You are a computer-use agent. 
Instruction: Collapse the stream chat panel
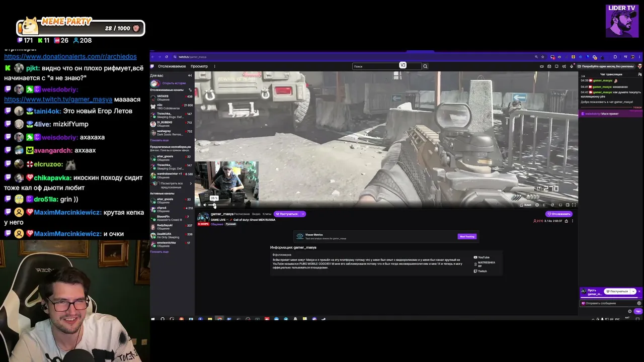[x=583, y=75]
